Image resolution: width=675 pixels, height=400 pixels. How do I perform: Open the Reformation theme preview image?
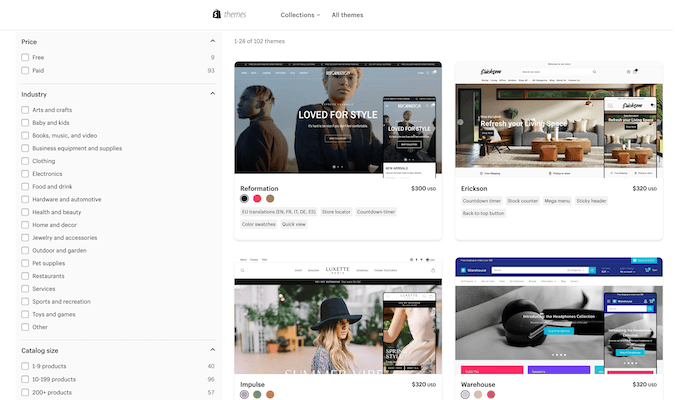(338, 118)
